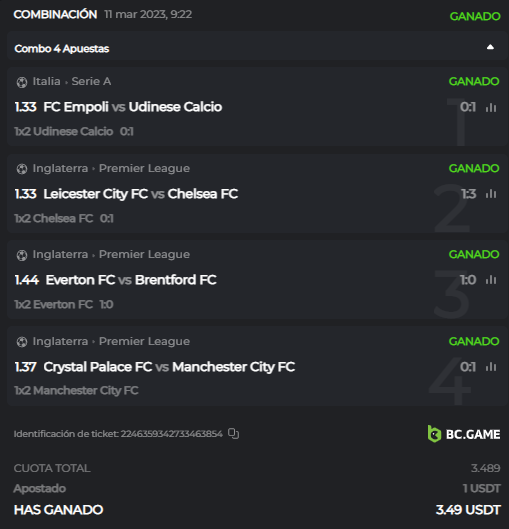Open Everton FC vs Brentford FC match
The height and width of the screenshot is (529, 509).
tap(131, 280)
